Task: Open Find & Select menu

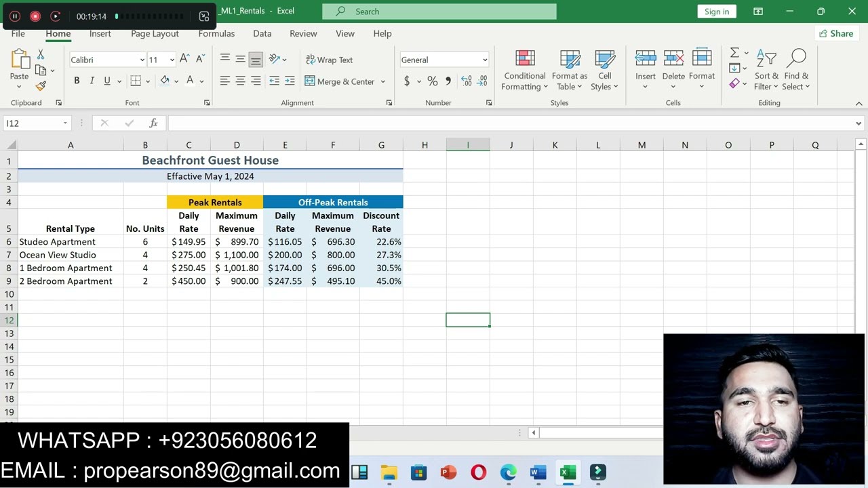Action: click(x=796, y=70)
